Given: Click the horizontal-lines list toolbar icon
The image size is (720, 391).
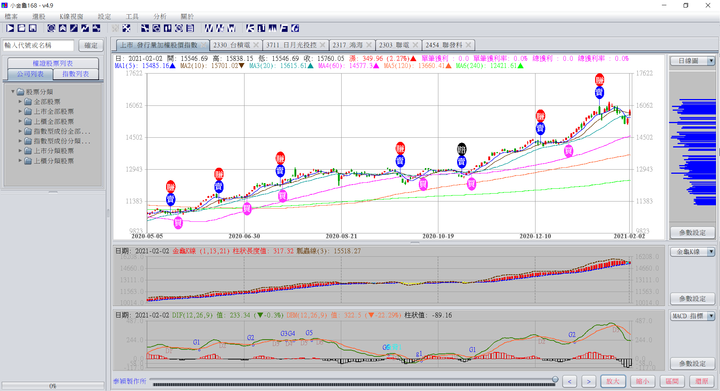Looking at the screenshot, I should point(190,28).
